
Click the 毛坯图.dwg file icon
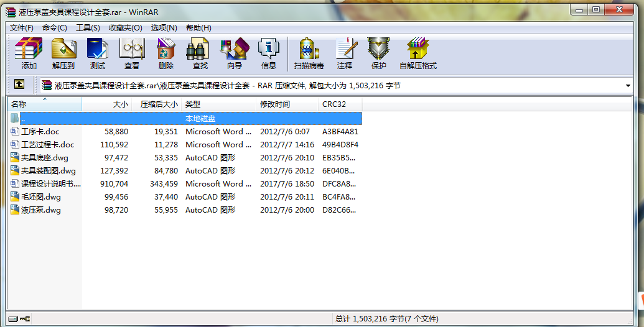click(x=15, y=196)
